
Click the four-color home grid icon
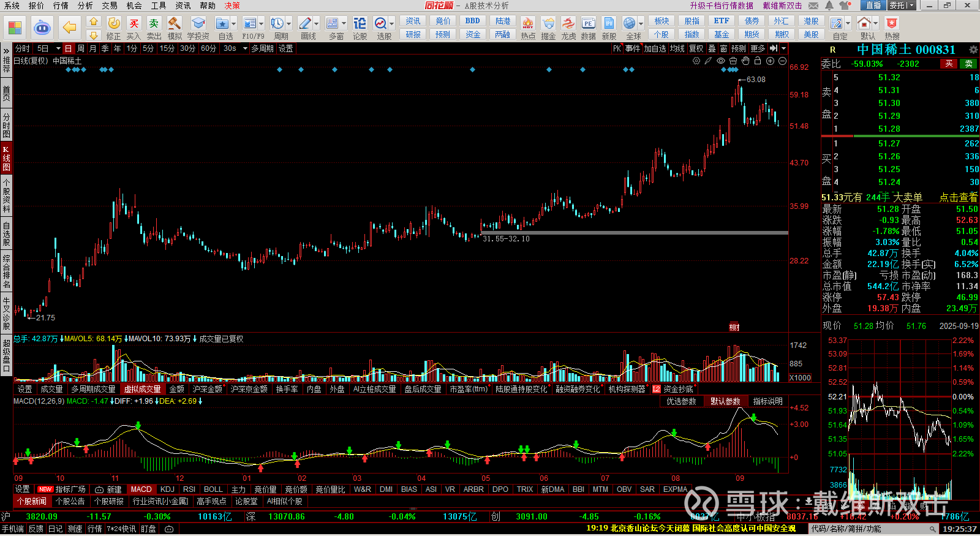(15, 28)
